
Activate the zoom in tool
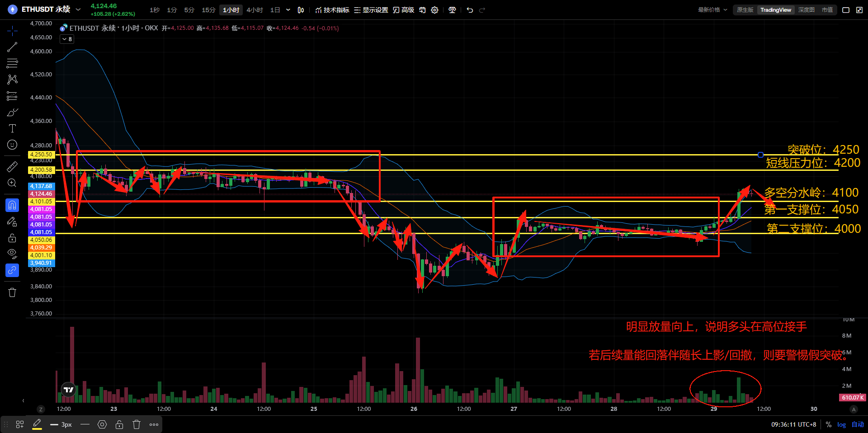(x=12, y=183)
